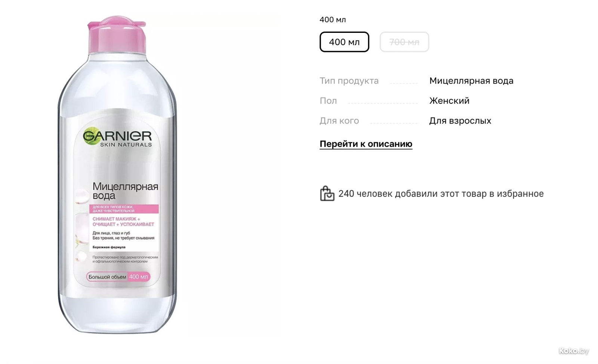Click the Для кого attribute label
Screen dimensions: 598x364
click(339, 121)
